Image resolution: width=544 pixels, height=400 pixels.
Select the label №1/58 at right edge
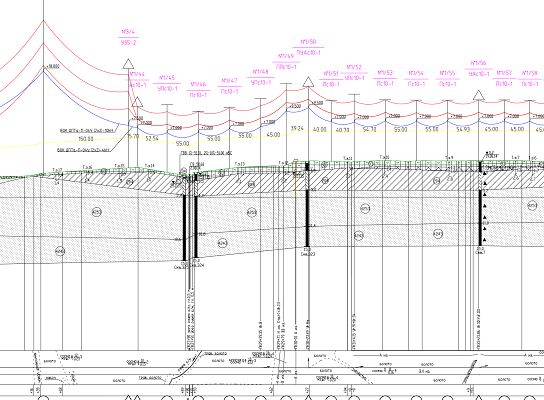coord(530,73)
